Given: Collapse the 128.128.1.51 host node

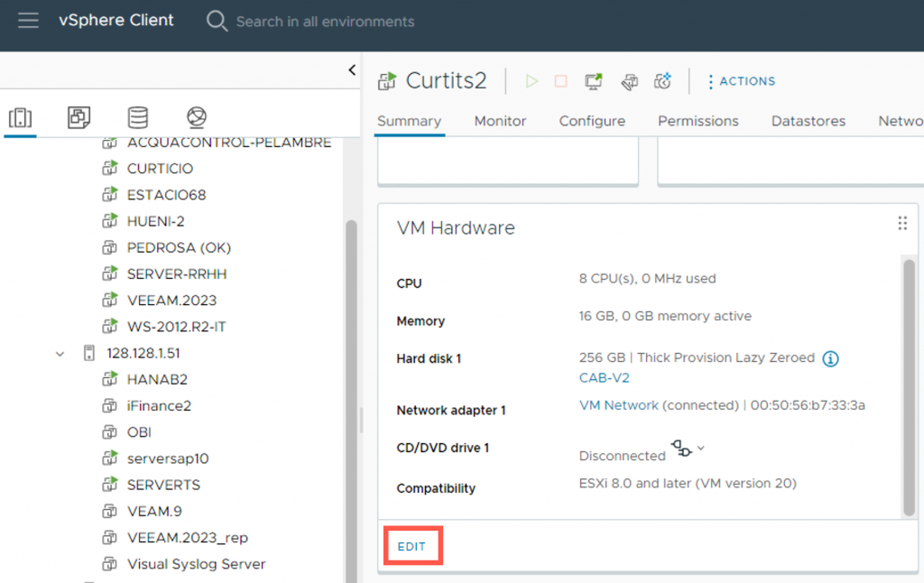Looking at the screenshot, I should 60,354.
